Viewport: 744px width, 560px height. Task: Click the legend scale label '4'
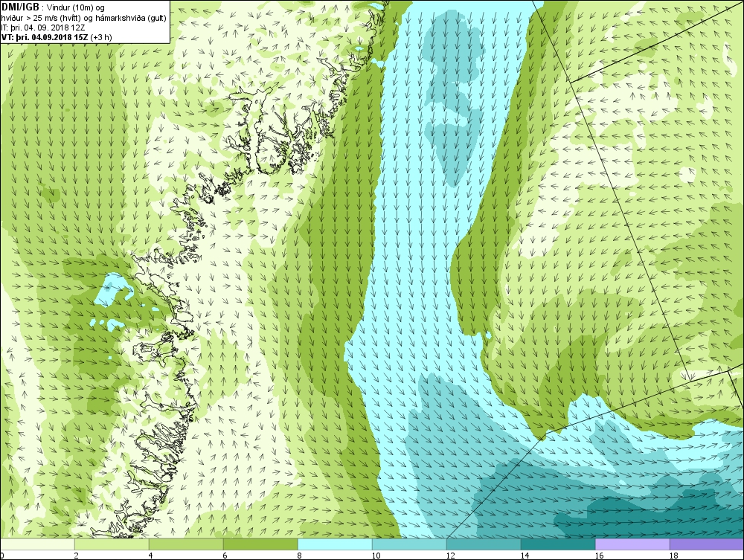tap(150, 556)
